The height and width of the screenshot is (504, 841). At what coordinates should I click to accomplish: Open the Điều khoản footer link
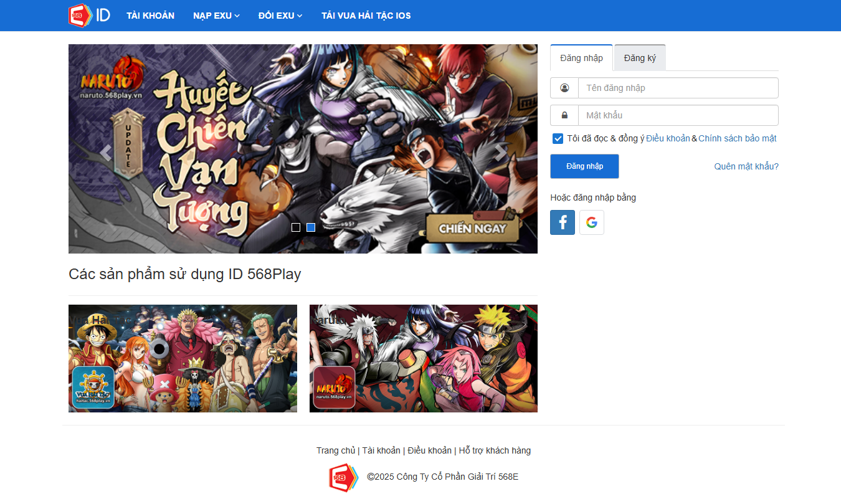430,450
